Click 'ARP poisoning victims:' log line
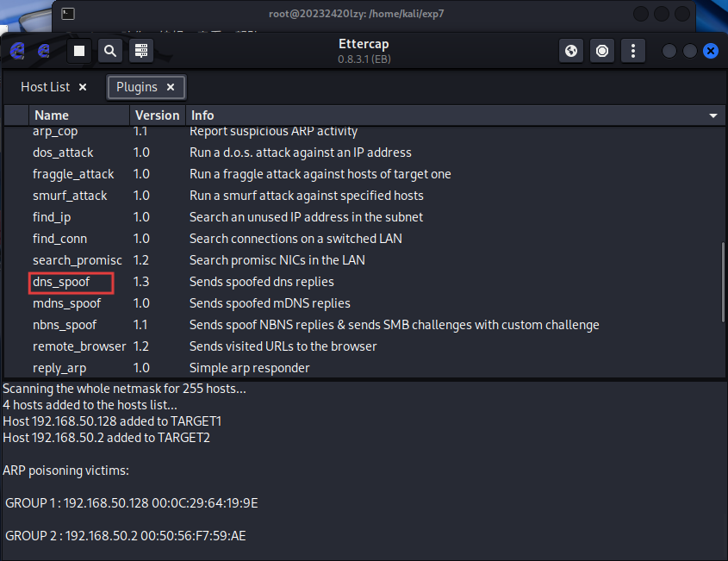 66,471
